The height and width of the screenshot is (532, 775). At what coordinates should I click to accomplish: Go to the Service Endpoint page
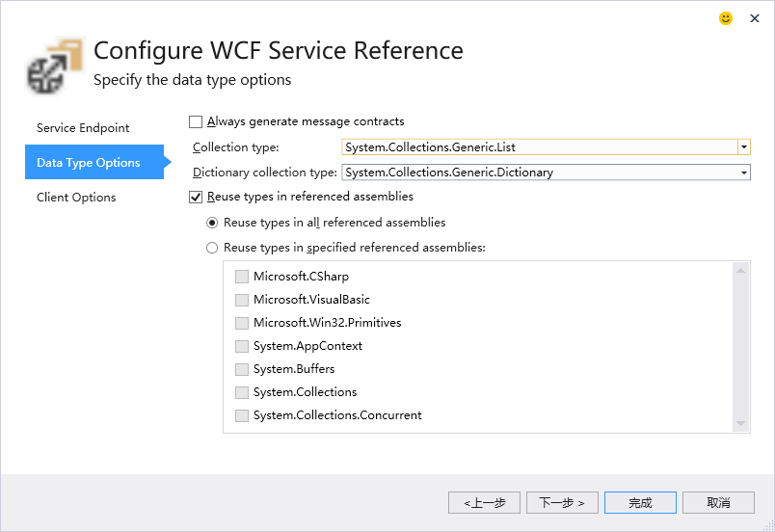[83, 128]
